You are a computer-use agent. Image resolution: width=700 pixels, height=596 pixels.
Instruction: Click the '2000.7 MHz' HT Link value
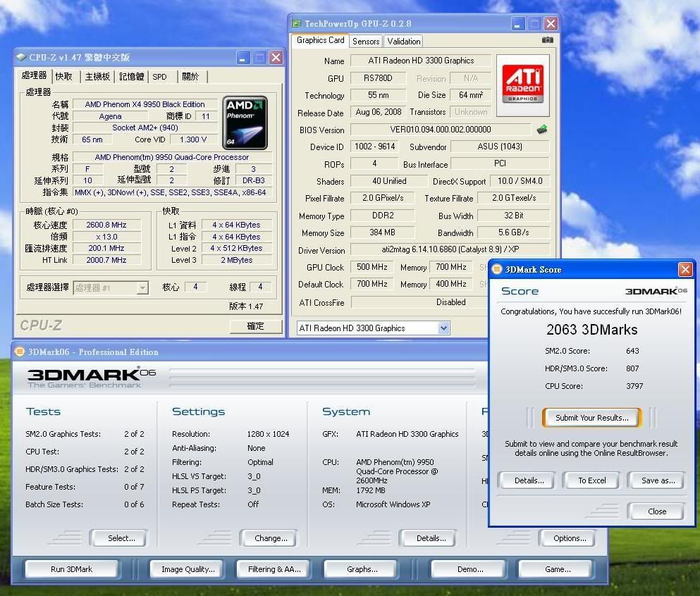coord(106,260)
